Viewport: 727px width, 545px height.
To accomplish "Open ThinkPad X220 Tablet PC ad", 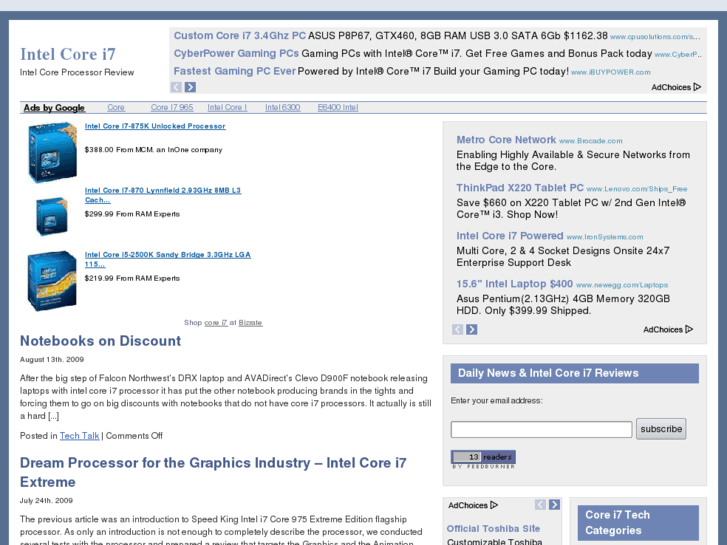I will coord(520,188).
